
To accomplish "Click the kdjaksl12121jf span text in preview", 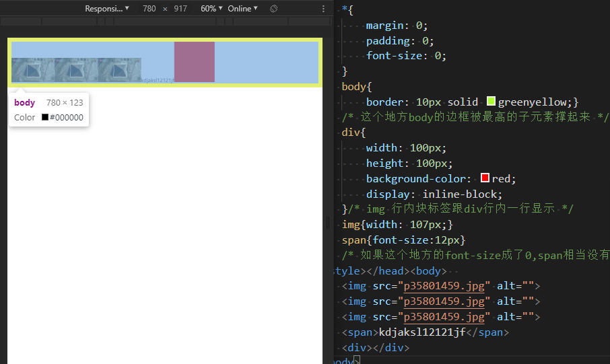I will pyautogui.click(x=158, y=80).
